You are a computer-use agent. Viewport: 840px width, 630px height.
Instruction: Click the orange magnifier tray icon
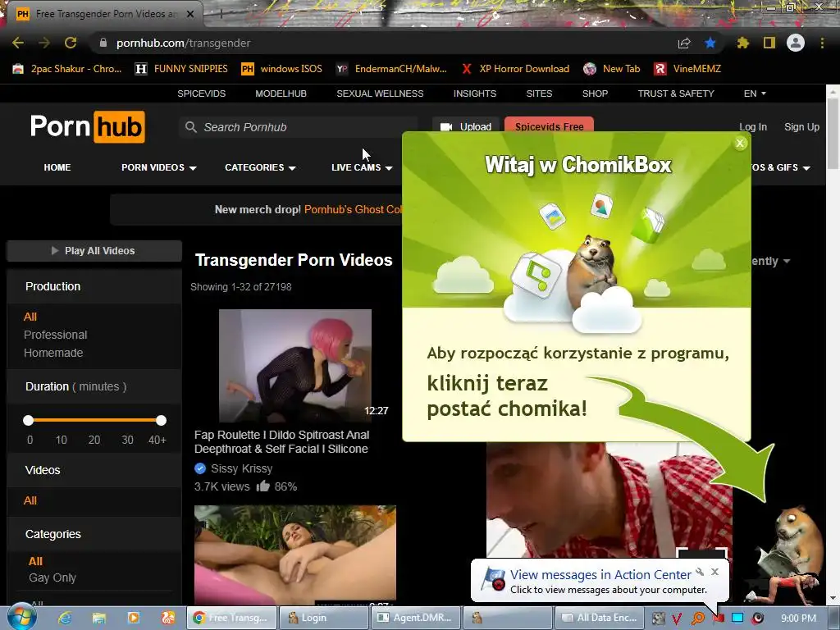pyautogui.click(x=697, y=619)
